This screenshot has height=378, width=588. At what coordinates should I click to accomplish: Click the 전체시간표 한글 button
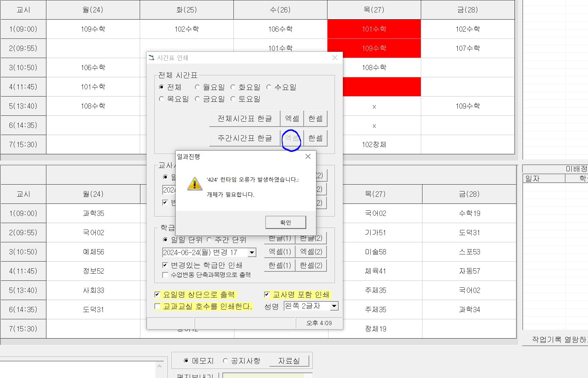[245, 118]
